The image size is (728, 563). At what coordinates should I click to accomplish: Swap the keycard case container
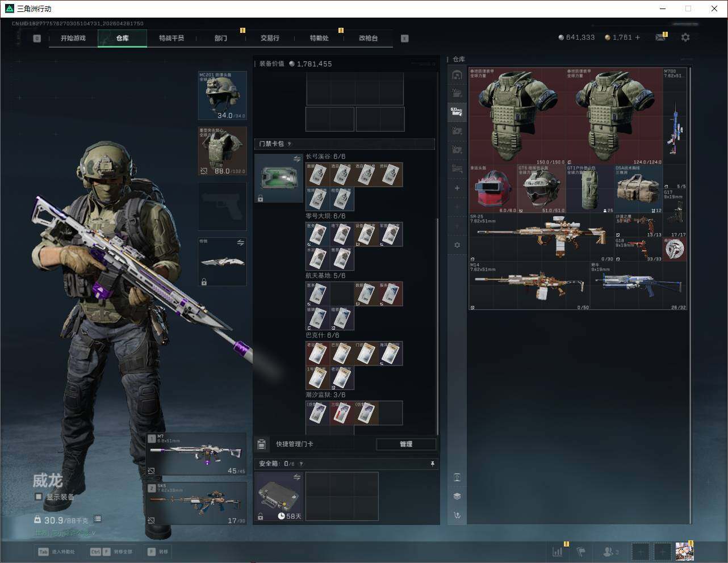click(x=297, y=159)
